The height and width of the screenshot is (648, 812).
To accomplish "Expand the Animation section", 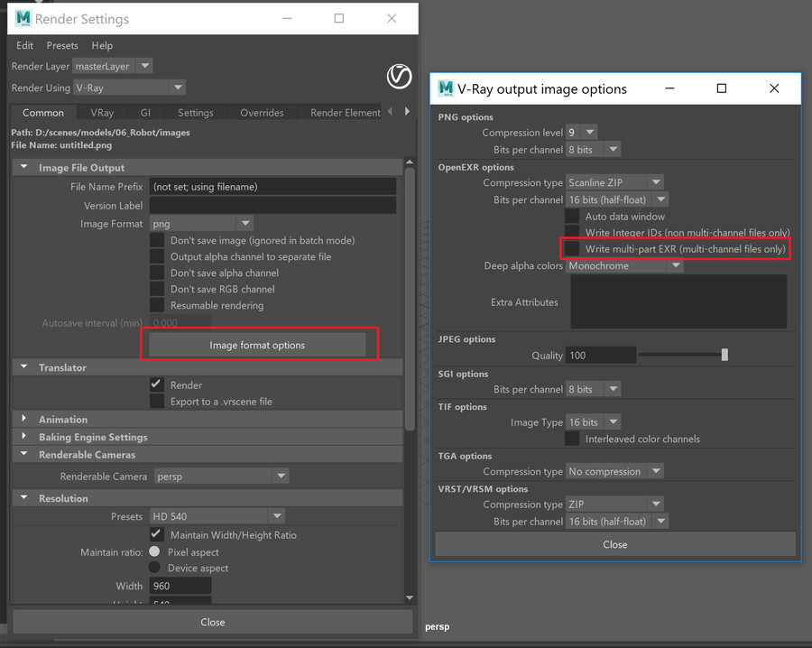I will pyautogui.click(x=23, y=419).
